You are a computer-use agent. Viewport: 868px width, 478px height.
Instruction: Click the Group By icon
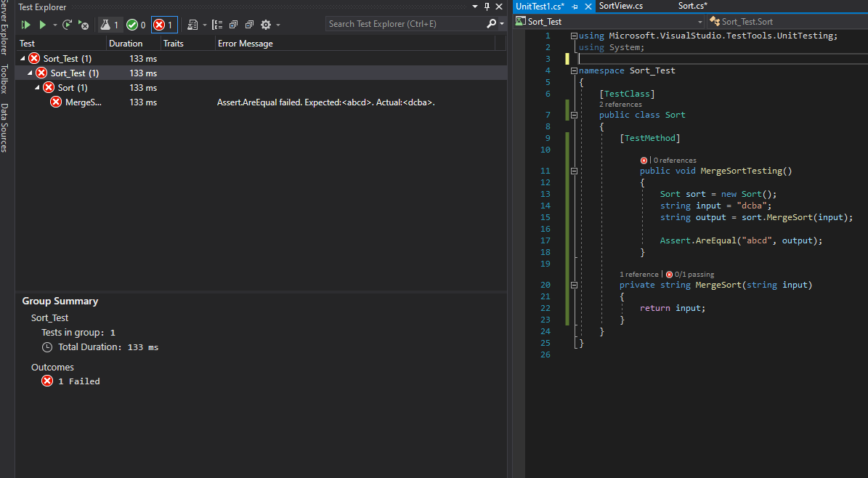(217, 25)
